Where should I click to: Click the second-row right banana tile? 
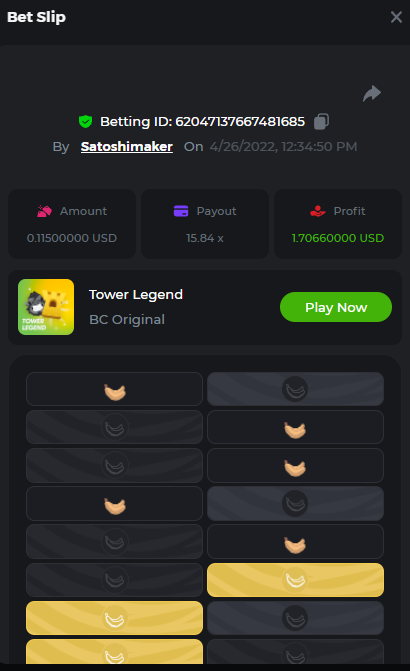pos(295,427)
